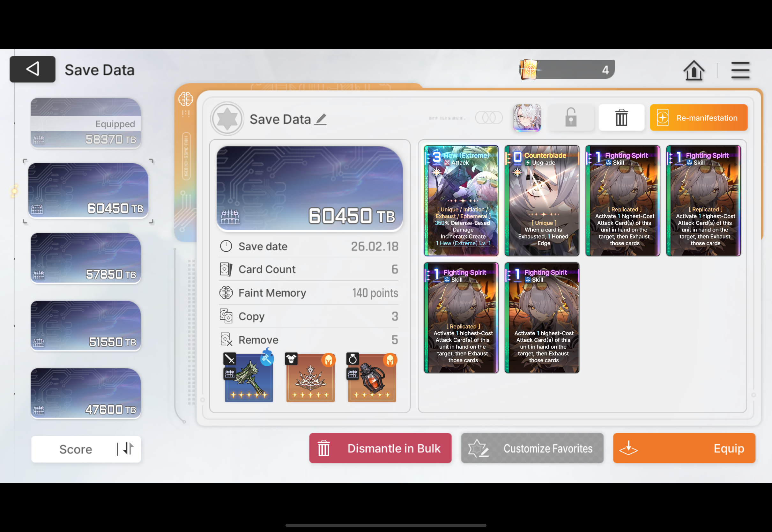Select the 57850 TB save entry

[x=86, y=258]
